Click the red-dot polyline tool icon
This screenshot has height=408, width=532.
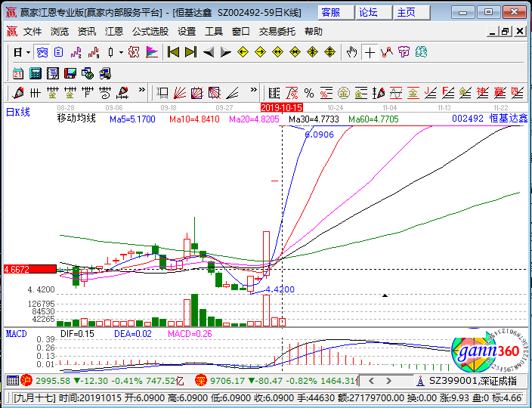387,53
